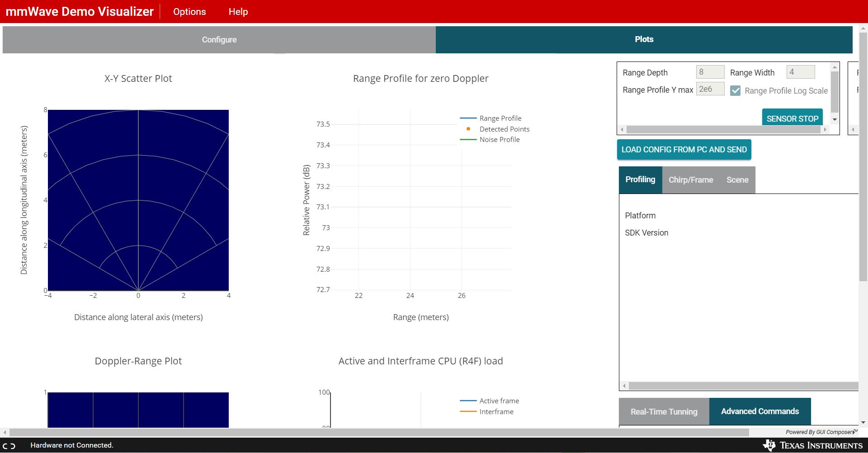The image size is (868, 453).
Task: Click the hardware connection icon in status bar
Action: [x=9, y=446]
